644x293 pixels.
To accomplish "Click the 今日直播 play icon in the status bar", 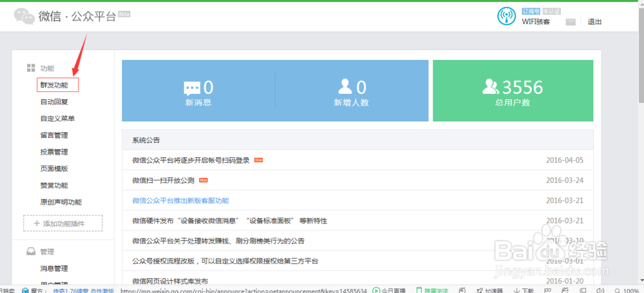I will pyautogui.click(x=375, y=290).
